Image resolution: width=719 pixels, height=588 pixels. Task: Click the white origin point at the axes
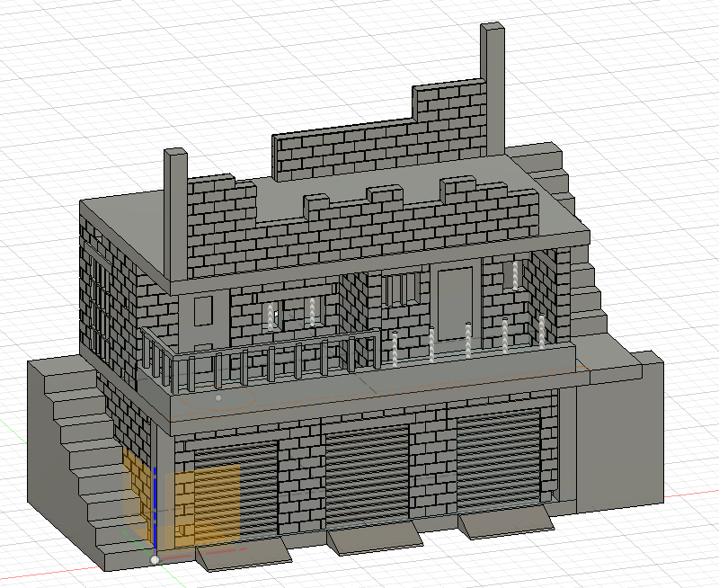[155, 559]
